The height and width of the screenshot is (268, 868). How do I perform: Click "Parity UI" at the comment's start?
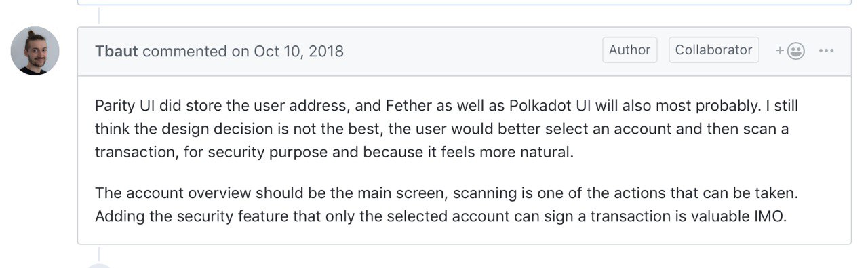pyautogui.click(x=121, y=107)
